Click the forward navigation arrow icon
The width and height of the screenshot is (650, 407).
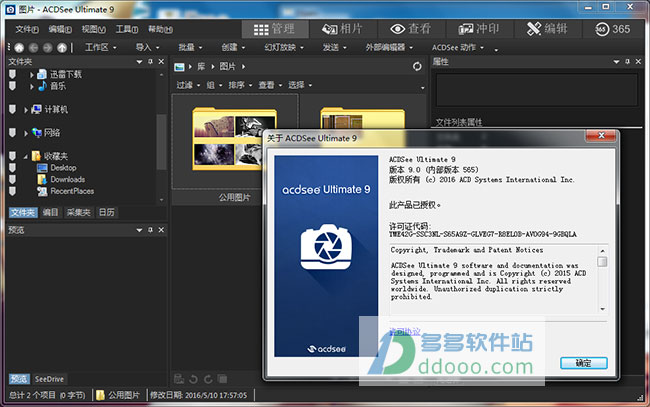(x=48, y=48)
